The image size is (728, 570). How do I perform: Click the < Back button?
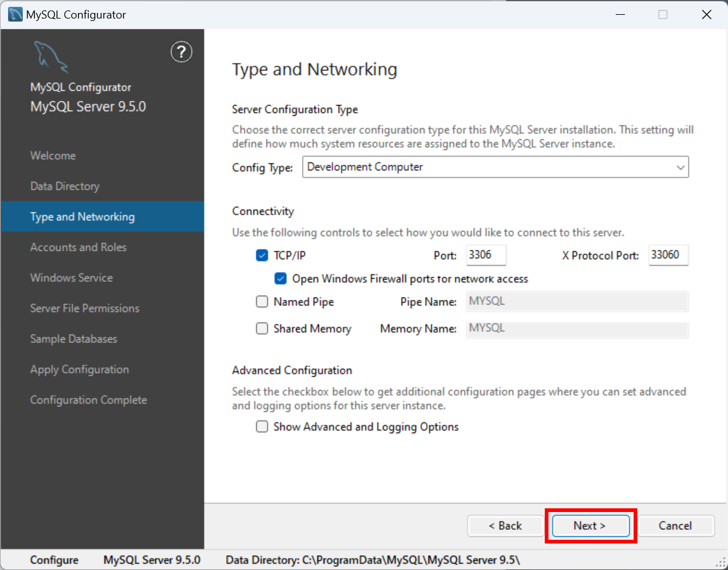click(505, 526)
